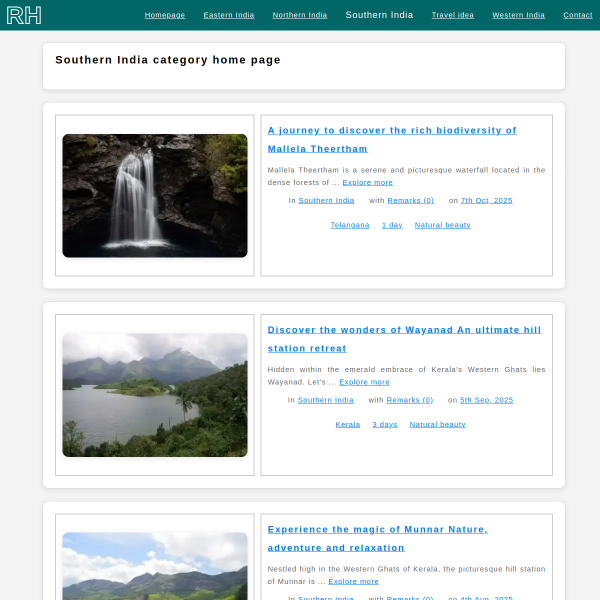The width and height of the screenshot is (600, 600).
Task: Filter by the 3 days tag
Action: point(385,424)
